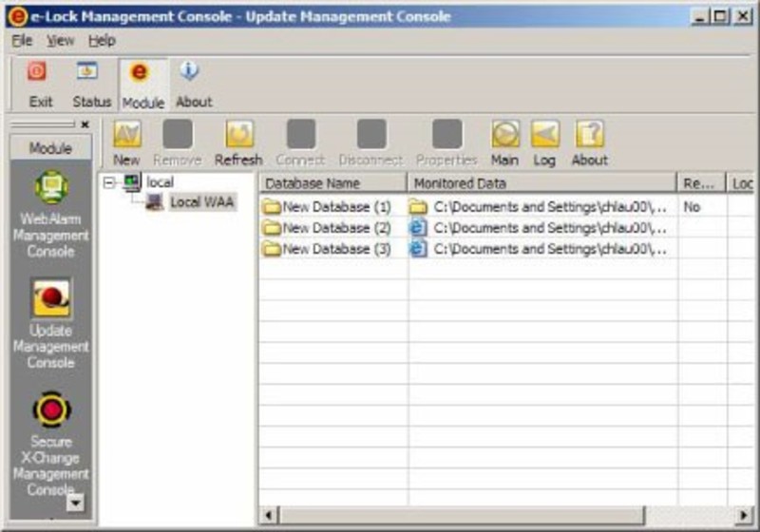The width and height of the screenshot is (760, 532).
Task: Open the Help menu
Action: (102, 41)
